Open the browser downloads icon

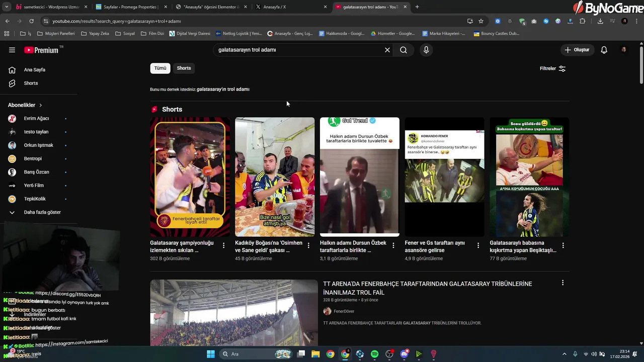tap(600, 21)
